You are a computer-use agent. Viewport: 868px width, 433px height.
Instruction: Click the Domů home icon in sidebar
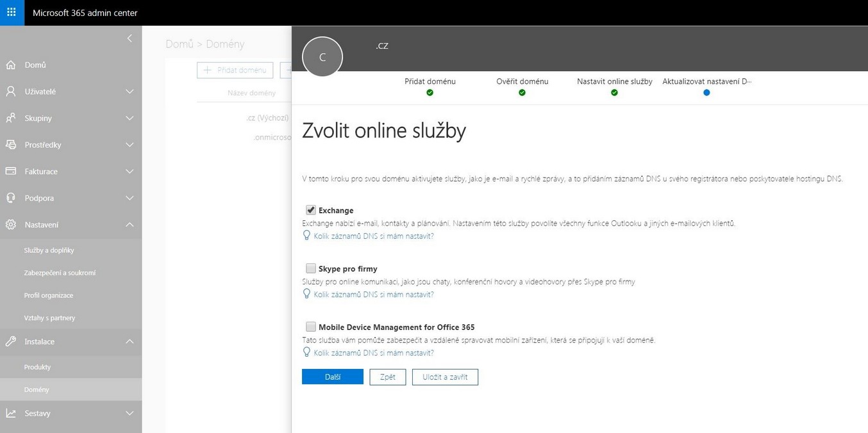point(11,65)
